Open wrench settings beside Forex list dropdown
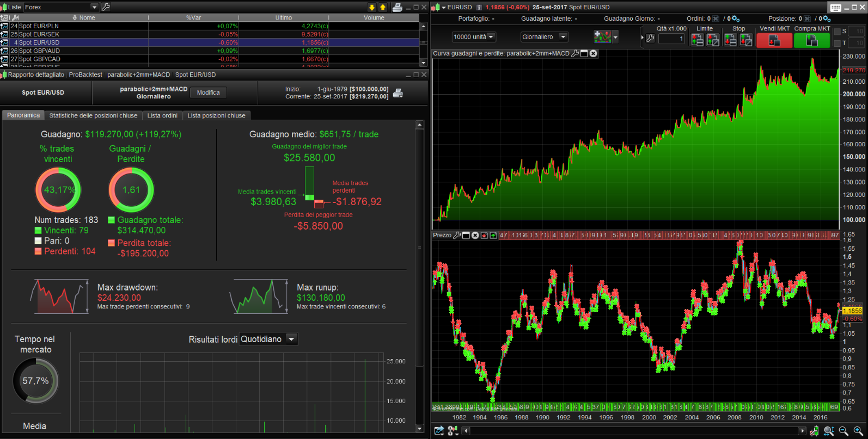The image size is (868, 439). pyautogui.click(x=106, y=7)
